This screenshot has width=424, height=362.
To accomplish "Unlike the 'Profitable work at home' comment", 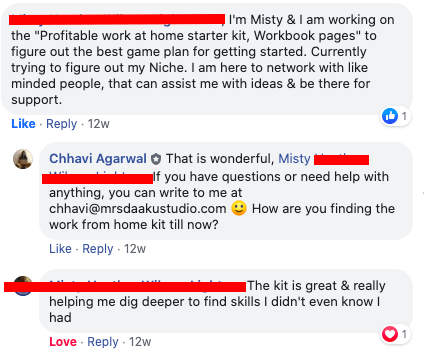I will (x=23, y=124).
